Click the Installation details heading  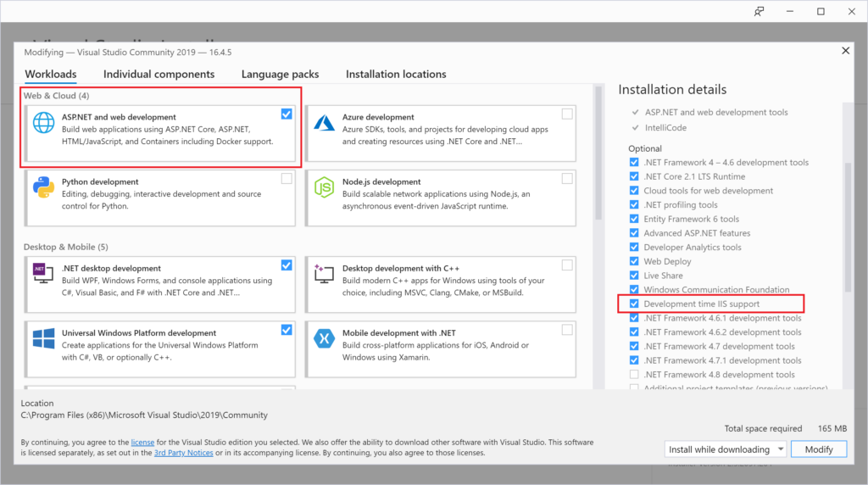[672, 90]
